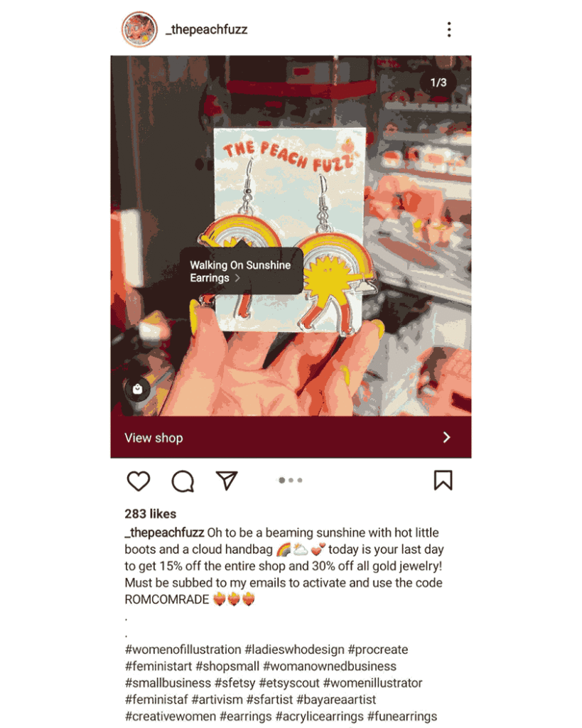Open #acrylicearrings hashtag
The image size is (582, 728).
click(x=319, y=717)
